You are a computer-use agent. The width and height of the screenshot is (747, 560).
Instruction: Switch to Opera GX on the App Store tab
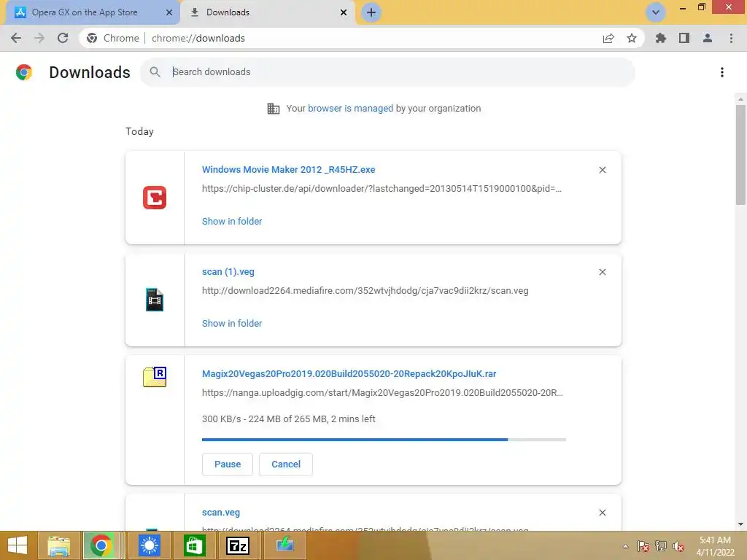tap(85, 12)
